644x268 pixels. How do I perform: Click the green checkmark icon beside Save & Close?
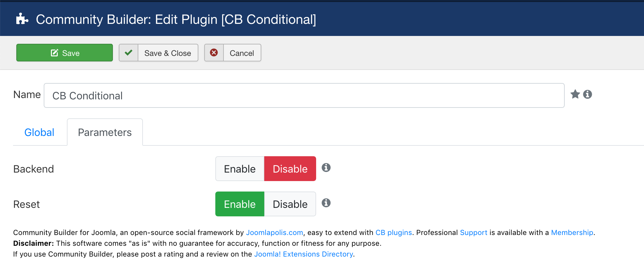[129, 53]
